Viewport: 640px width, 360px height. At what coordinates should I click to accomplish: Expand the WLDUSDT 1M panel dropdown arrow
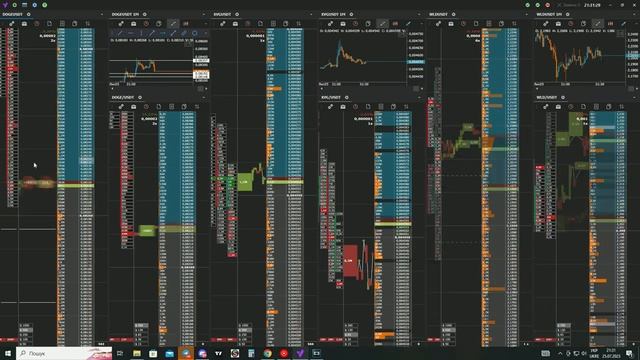click(634, 14)
